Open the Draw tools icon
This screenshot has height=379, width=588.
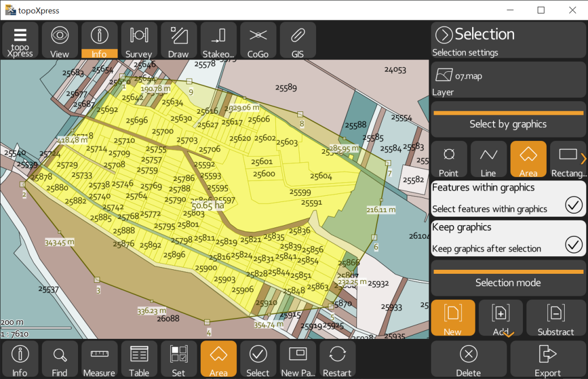(x=179, y=40)
